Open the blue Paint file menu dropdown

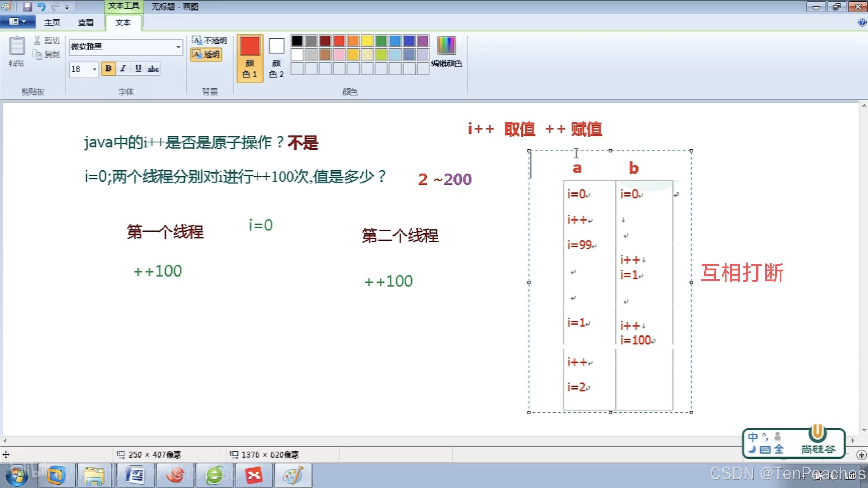pyautogui.click(x=18, y=22)
